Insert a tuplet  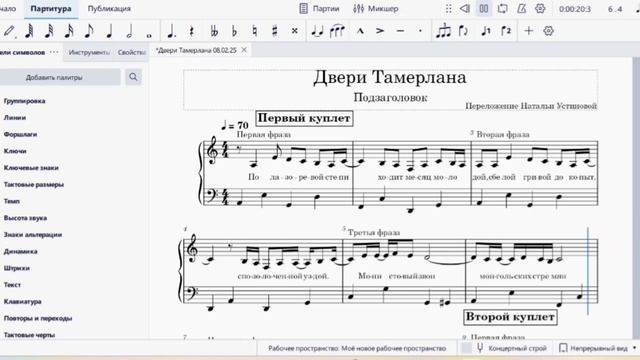[x=443, y=31]
